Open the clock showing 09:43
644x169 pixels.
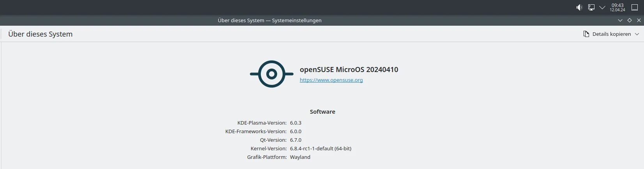pos(617,7)
